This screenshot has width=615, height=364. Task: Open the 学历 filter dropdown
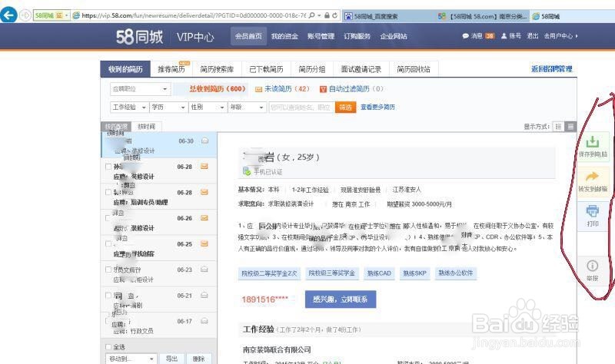click(x=168, y=107)
